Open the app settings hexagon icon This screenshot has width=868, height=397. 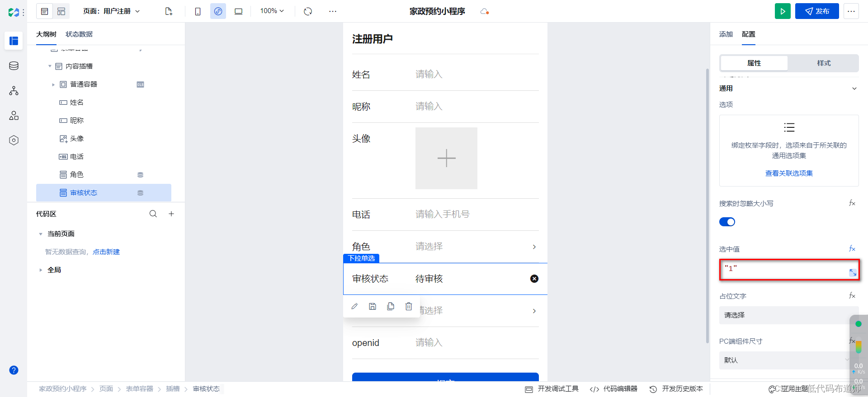[x=14, y=140]
